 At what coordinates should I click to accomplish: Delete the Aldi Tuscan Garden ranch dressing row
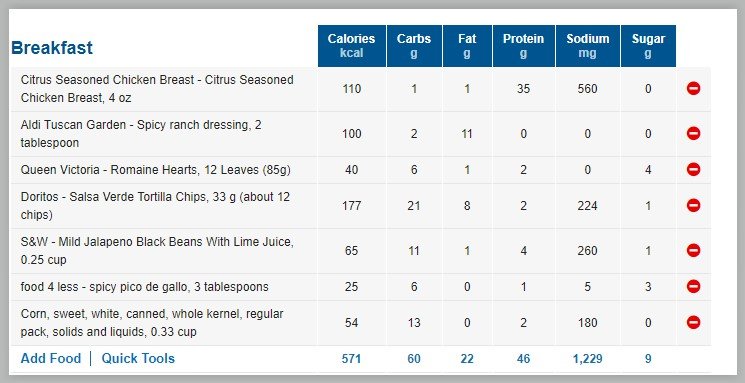pyautogui.click(x=693, y=134)
